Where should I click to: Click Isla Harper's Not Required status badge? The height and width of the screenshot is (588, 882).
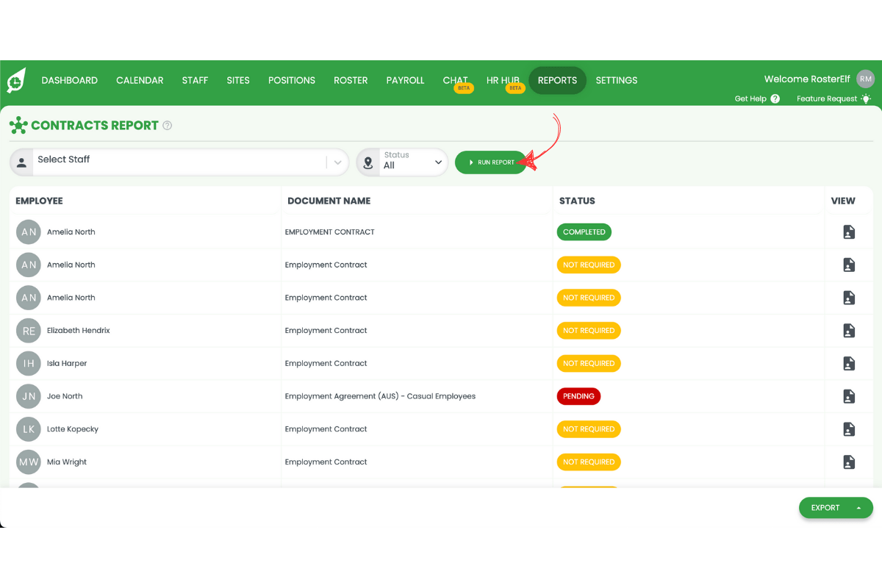589,363
